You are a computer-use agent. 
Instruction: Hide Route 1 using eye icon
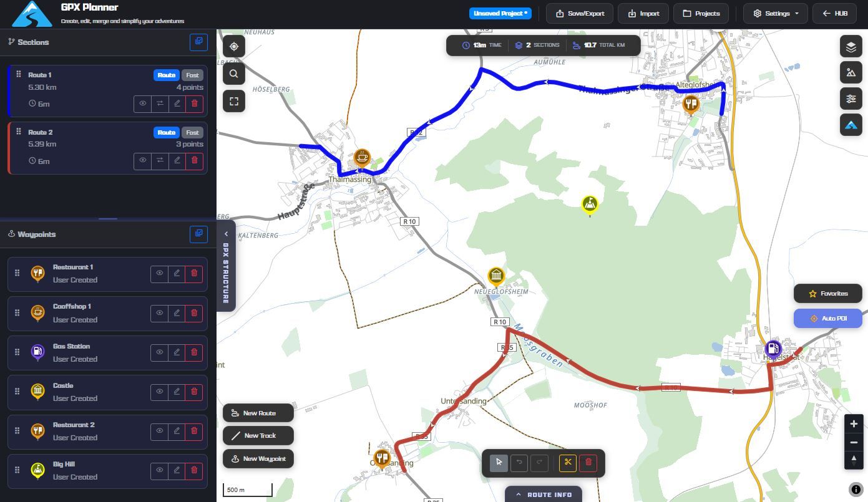coord(143,104)
